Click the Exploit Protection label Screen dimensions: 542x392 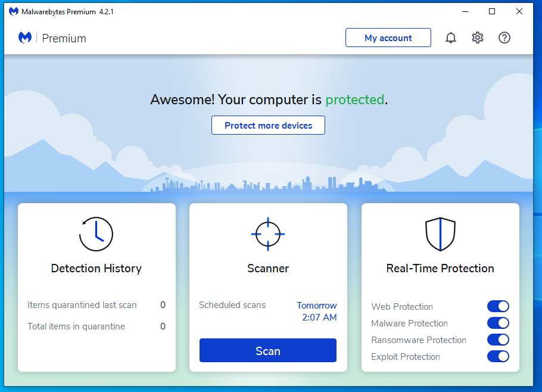point(406,357)
